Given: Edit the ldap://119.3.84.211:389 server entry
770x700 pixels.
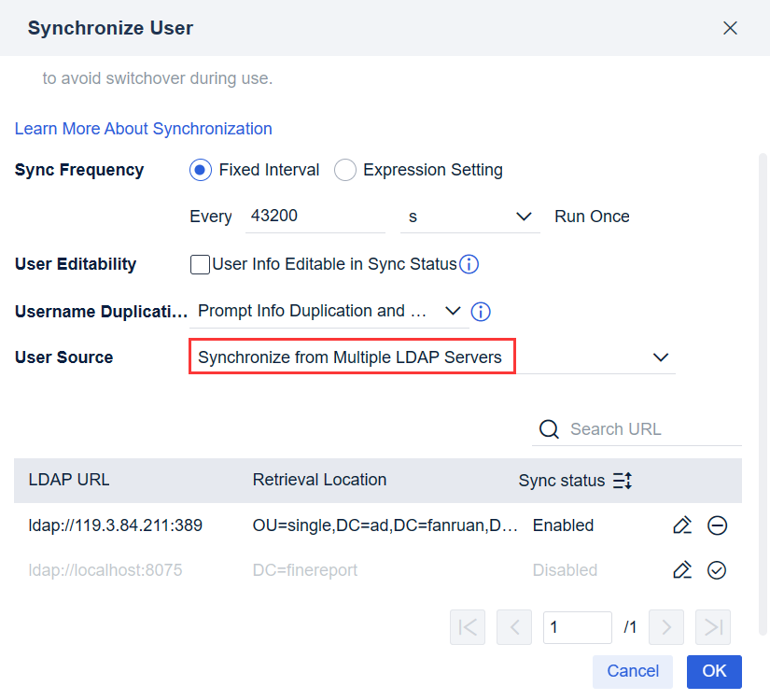Looking at the screenshot, I should tap(681, 525).
